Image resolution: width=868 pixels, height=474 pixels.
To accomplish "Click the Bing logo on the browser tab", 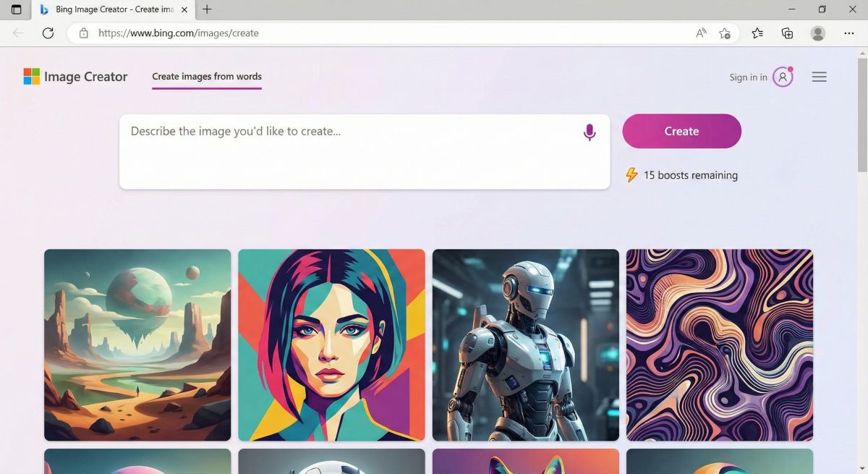I will coord(43,9).
